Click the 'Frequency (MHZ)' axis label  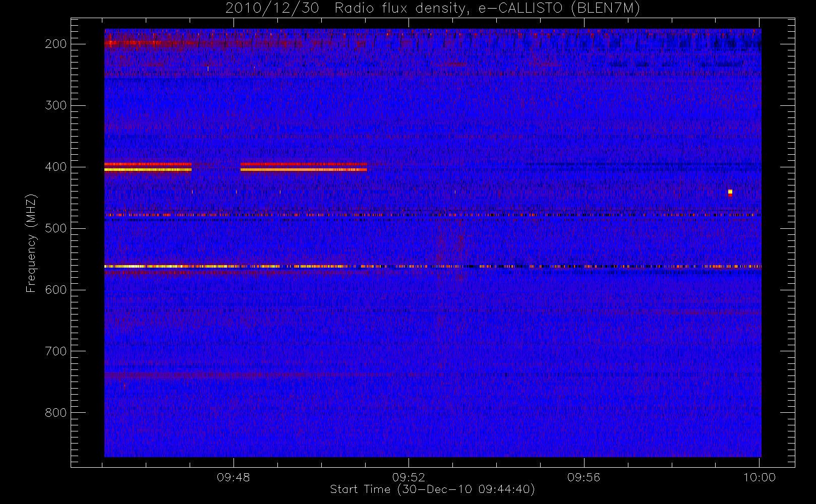[x=31, y=243]
